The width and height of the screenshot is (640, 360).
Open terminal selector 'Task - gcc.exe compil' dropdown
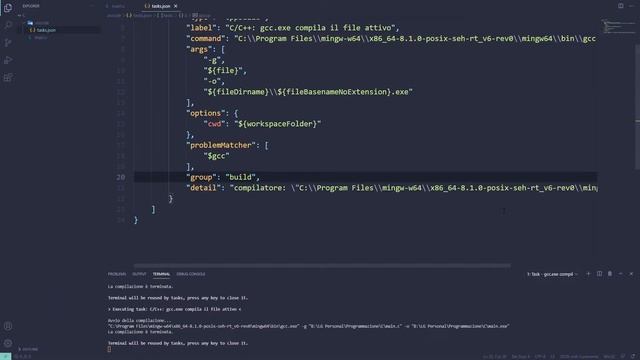click(x=552, y=274)
